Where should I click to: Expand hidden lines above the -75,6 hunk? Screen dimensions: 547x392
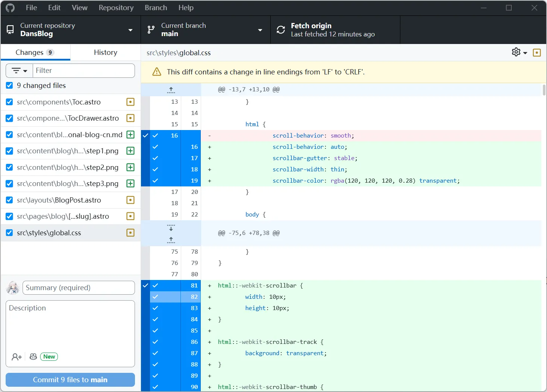[171, 240]
